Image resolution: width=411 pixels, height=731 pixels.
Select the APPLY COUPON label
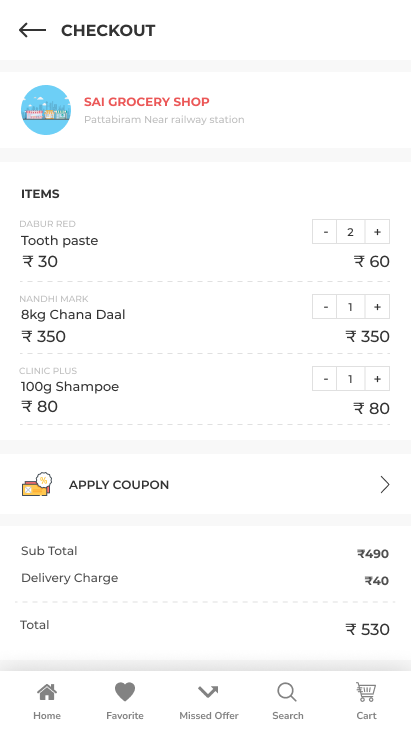(x=119, y=485)
